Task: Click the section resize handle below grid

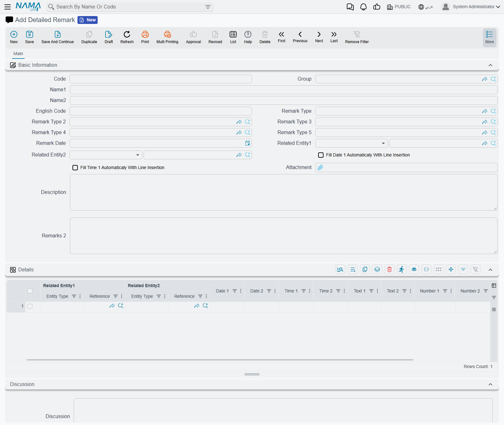Action: [252, 374]
